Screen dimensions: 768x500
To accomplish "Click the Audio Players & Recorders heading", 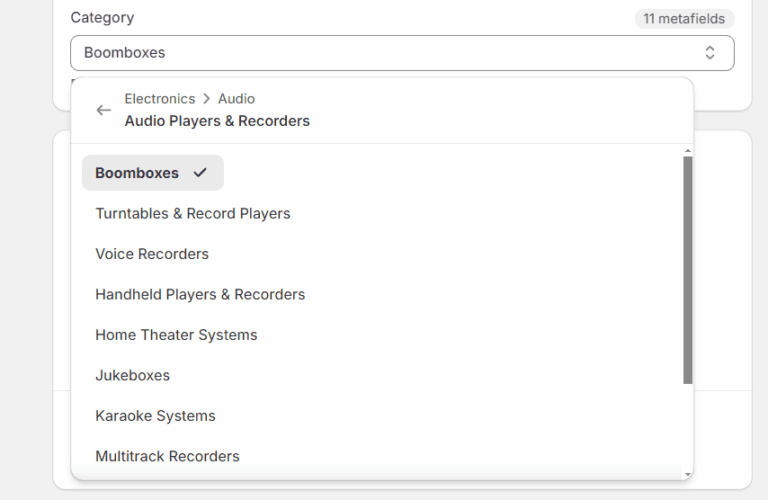I will pyautogui.click(x=217, y=121).
